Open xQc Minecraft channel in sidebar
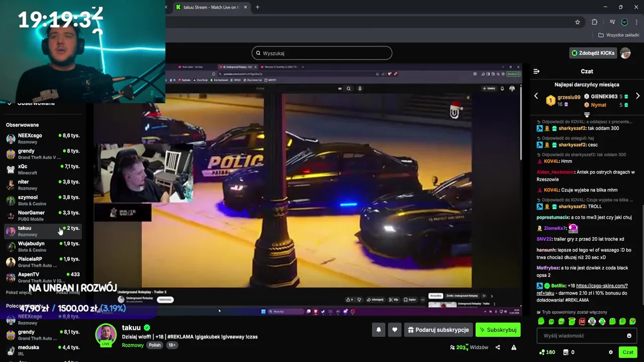 click(x=42, y=169)
